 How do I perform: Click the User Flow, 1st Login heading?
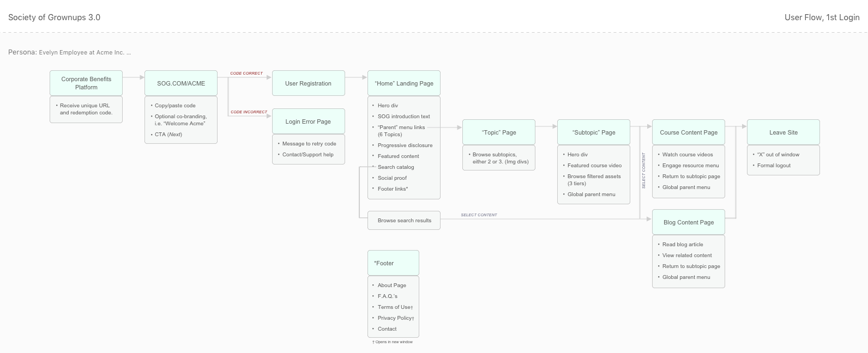(x=822, y=17)
